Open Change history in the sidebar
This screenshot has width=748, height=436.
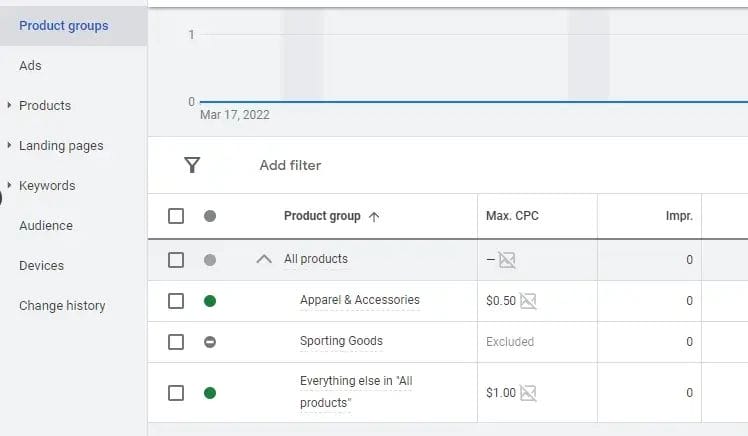coord(62,306)
